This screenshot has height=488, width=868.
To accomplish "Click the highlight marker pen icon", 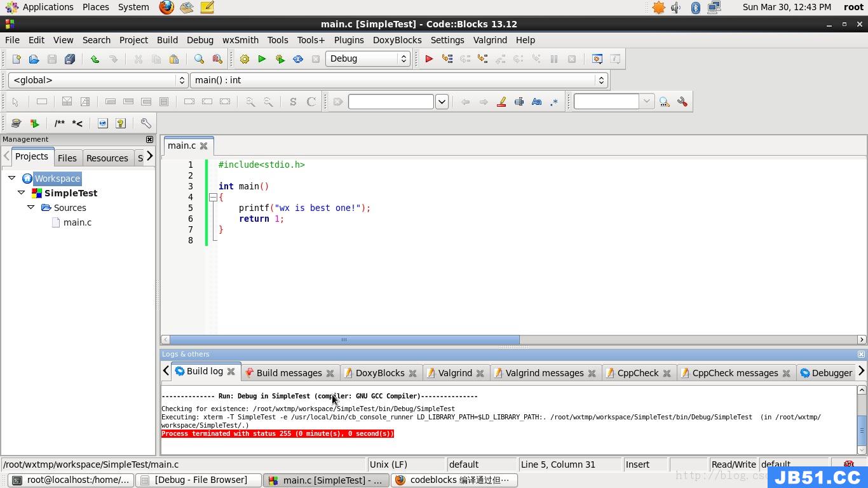I will tap(501, 102).
